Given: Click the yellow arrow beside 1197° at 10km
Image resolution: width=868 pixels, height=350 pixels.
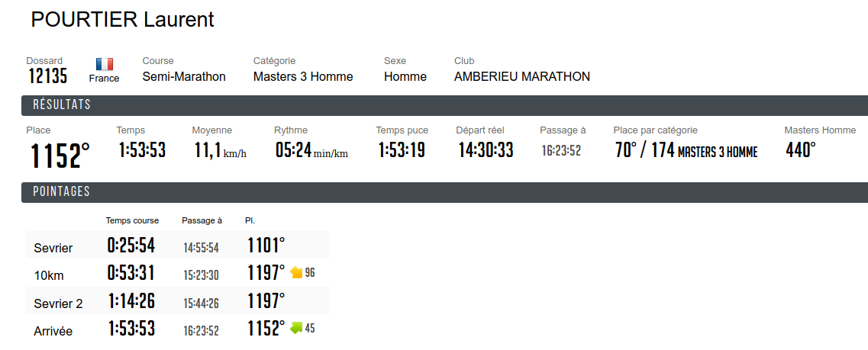Looking at the screenshot, I should pyautogui.click(x=297, y=272).
